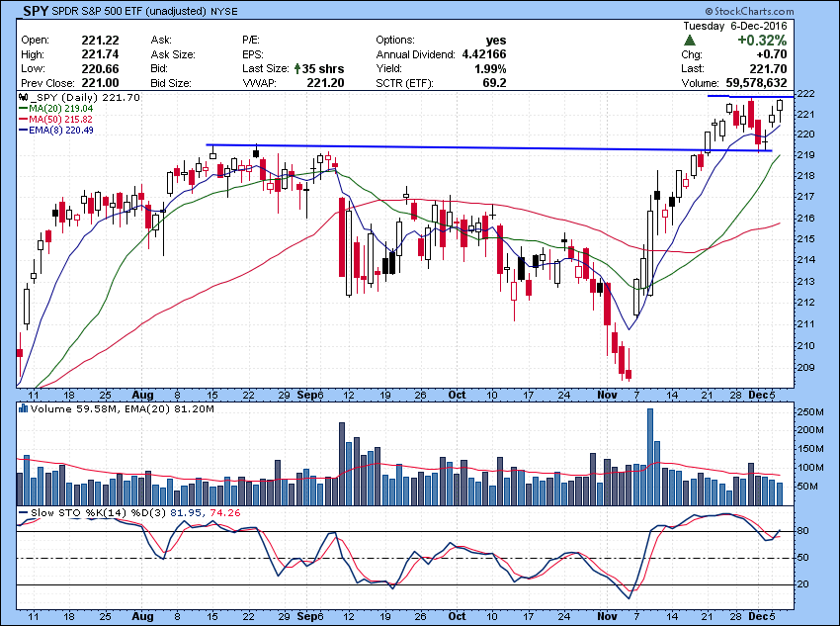Click the Low value 220.66
840x626 pixels.
[x=100, y=68]
